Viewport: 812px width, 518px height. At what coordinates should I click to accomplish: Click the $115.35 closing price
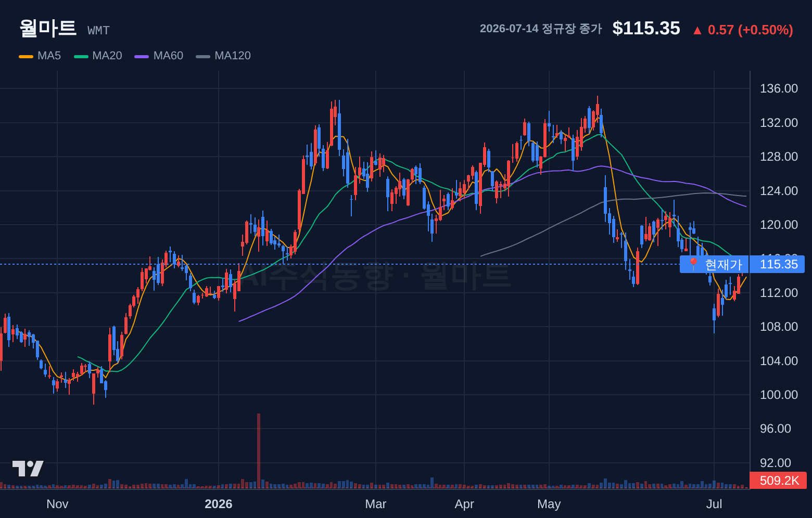[x=646, y=29]
